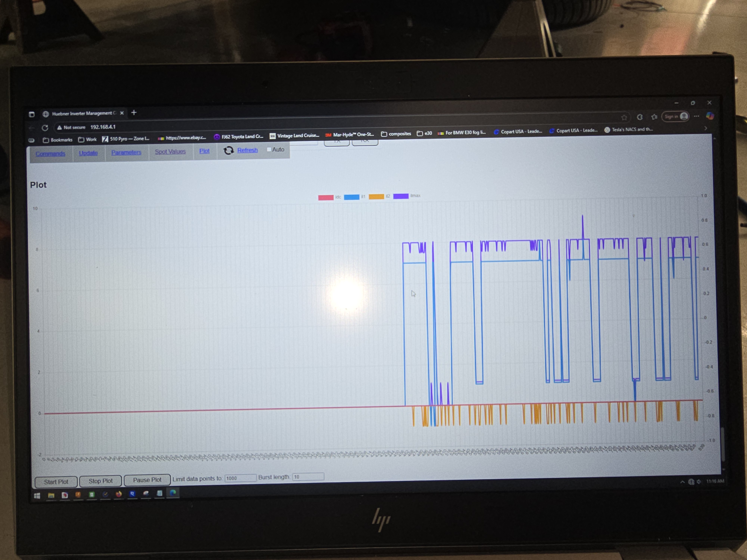Toggle ilmax series in chart legend
Image resolution: width=747 pixels, height=560 pixels.
point(401,196)
